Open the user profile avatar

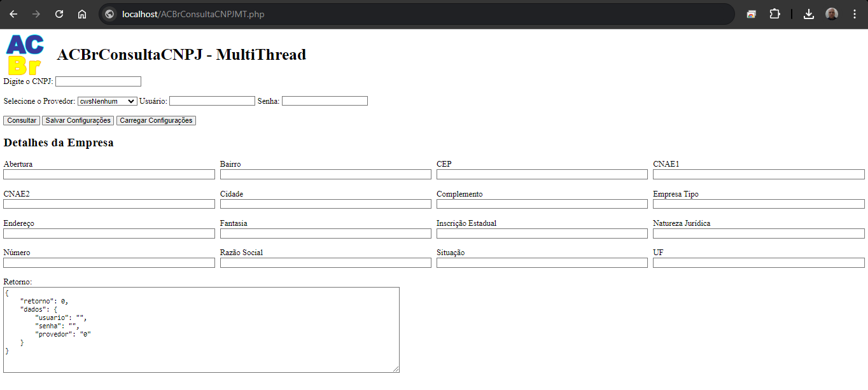[x=832, y=14]
